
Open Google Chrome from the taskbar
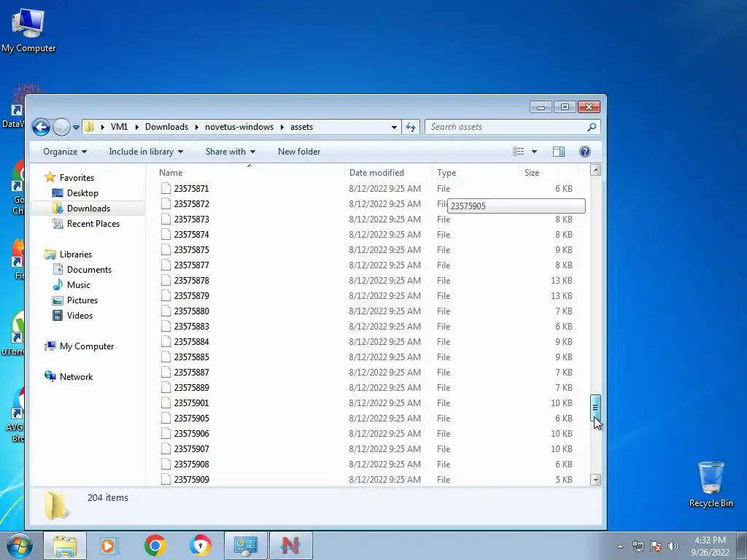155,545
